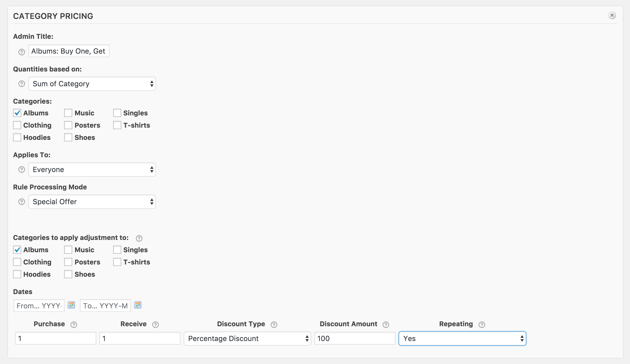
Task: Close the Category Pricing panel
Action: click(x=612, y=15)
